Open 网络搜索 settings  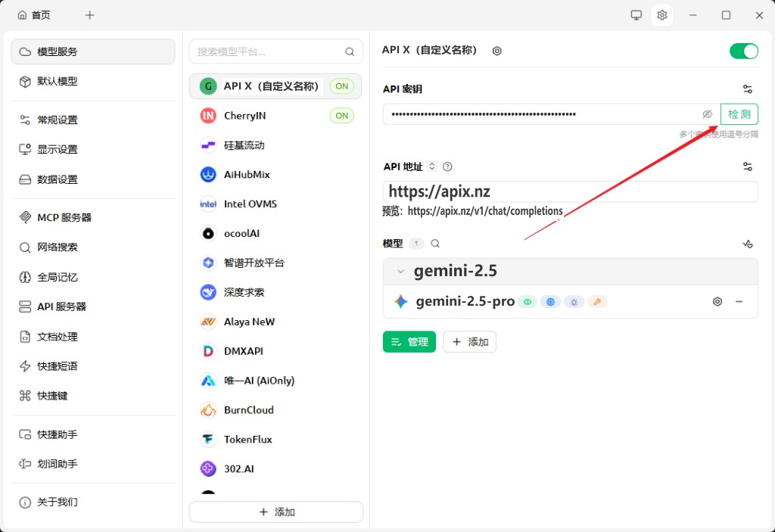93,247
